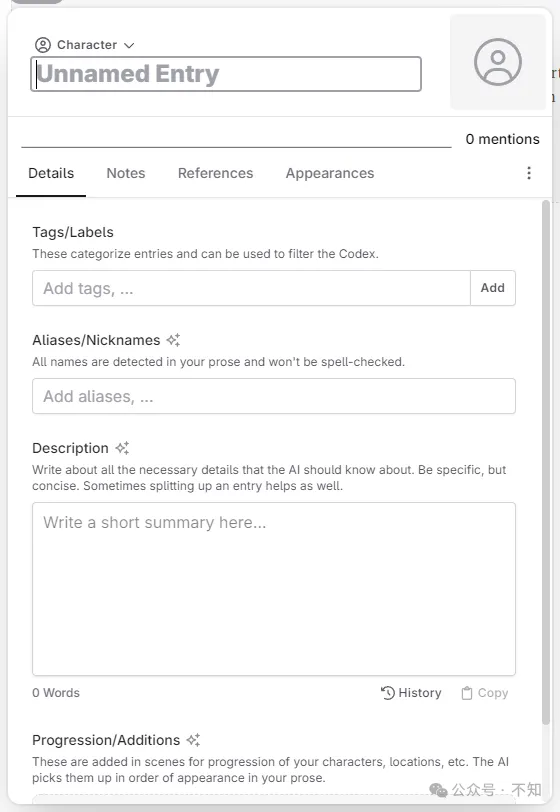Viewport: 560px width, 812px height.
Task: Click the AI sparkle icon beside Progression/Additions
Action: click(x=193, y=740)
